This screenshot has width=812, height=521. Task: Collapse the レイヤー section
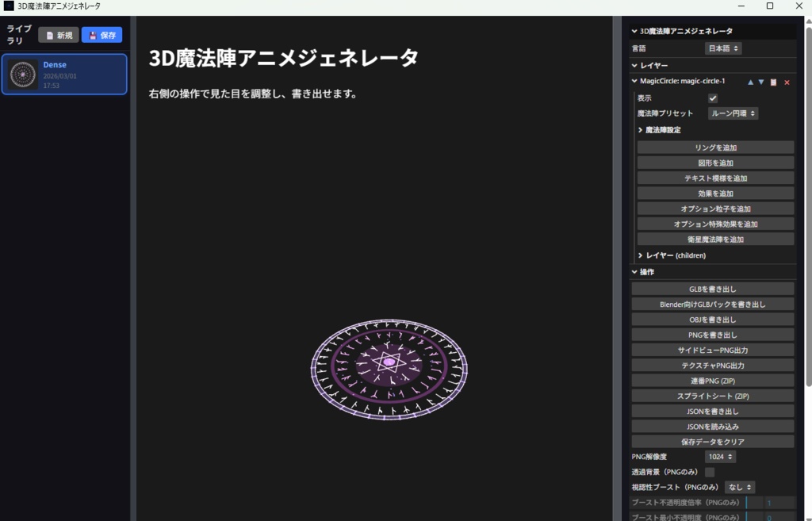click(x=713, y=65)
